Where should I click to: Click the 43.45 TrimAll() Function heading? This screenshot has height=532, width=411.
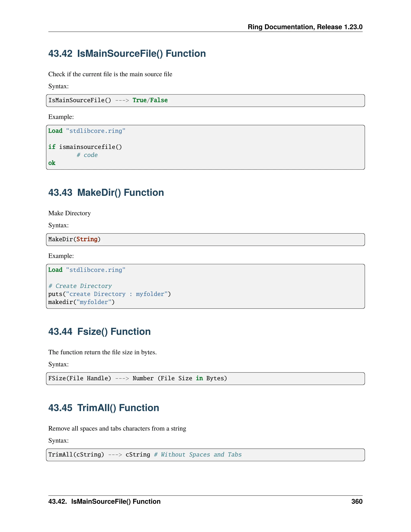(104, 408)
